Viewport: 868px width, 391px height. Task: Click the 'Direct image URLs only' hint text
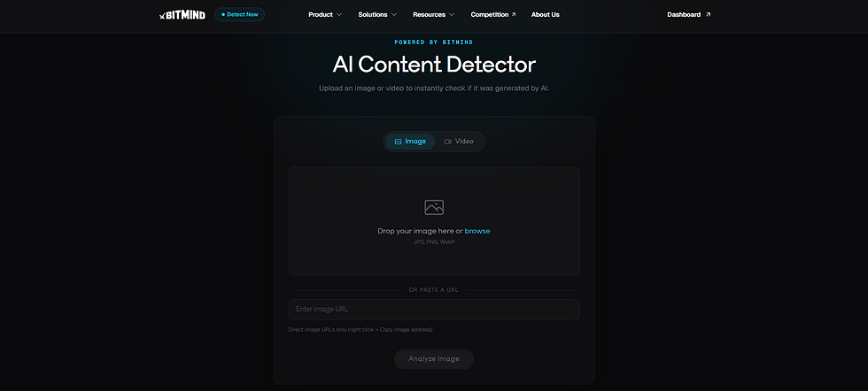click(x=360, y=330)
